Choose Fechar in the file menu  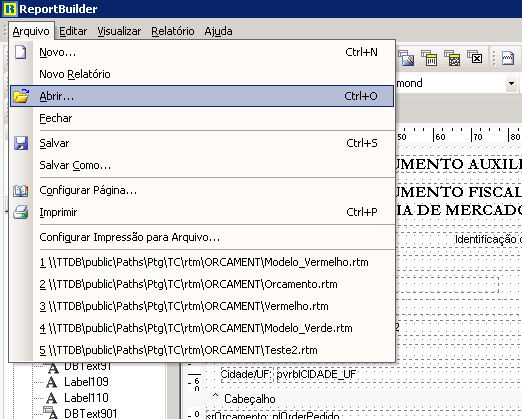pos(202,118)
